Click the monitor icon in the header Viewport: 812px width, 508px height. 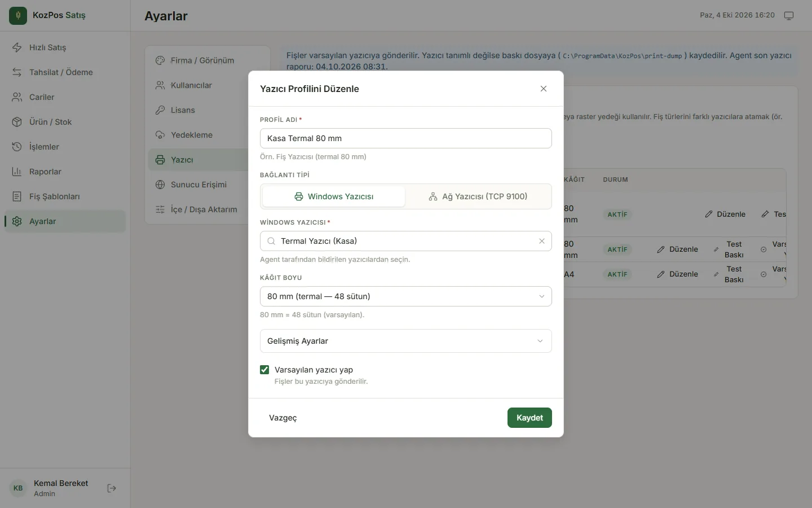pos(789,16)
